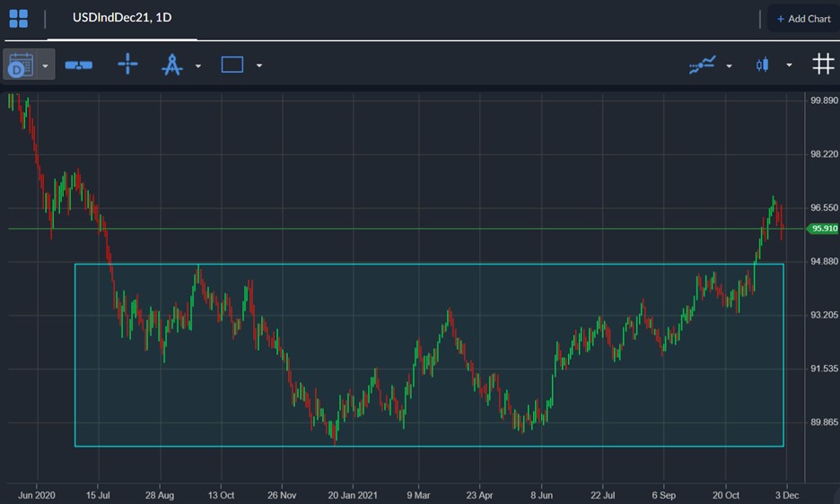This screenshot has width=840, height=504.
Task: Open the indicators dropdown arrow
Action: pos(729,65)
